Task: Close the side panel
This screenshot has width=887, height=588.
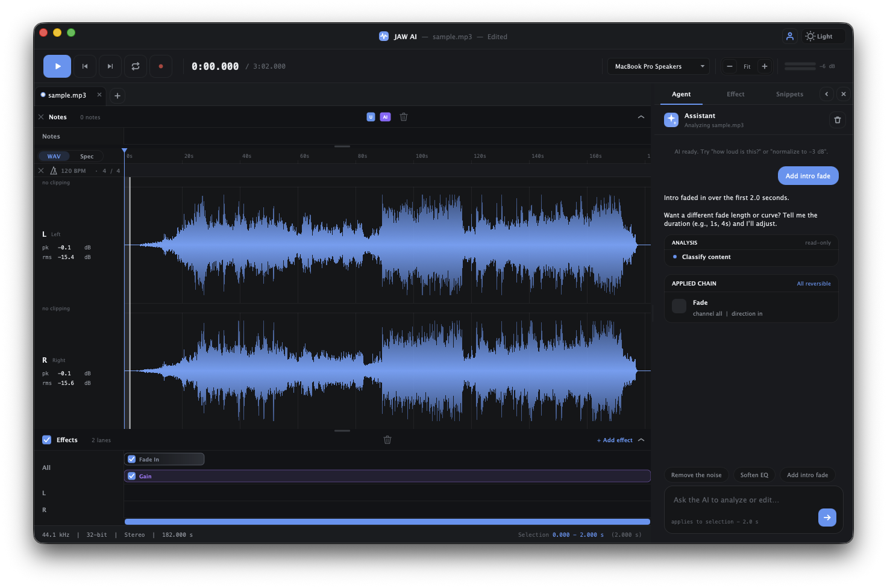Action: [x=844, y=94]
